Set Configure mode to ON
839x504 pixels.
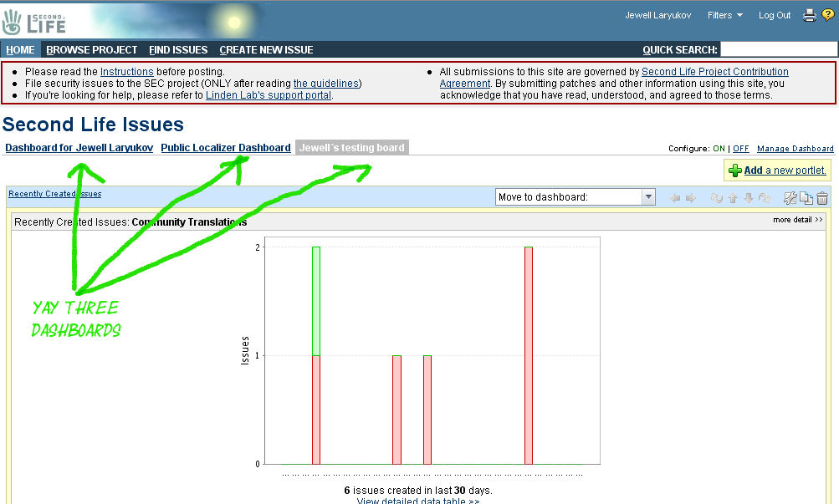tap(719, 149)
